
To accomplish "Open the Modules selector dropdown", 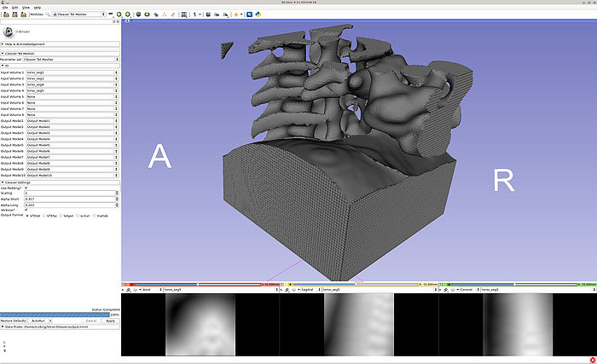I will click(81, 14).
